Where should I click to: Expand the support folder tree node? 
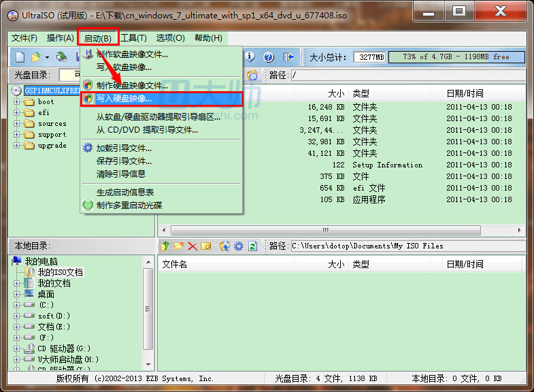16,134
